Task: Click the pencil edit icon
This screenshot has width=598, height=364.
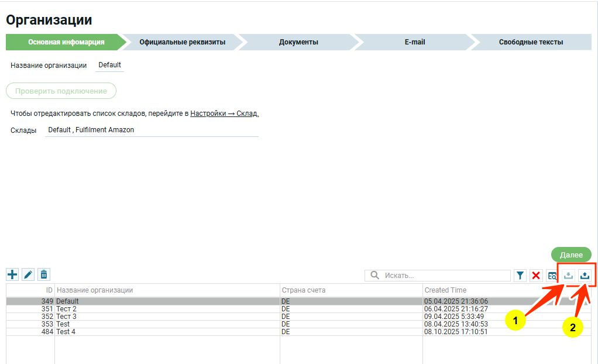Action: click(28, 274)
